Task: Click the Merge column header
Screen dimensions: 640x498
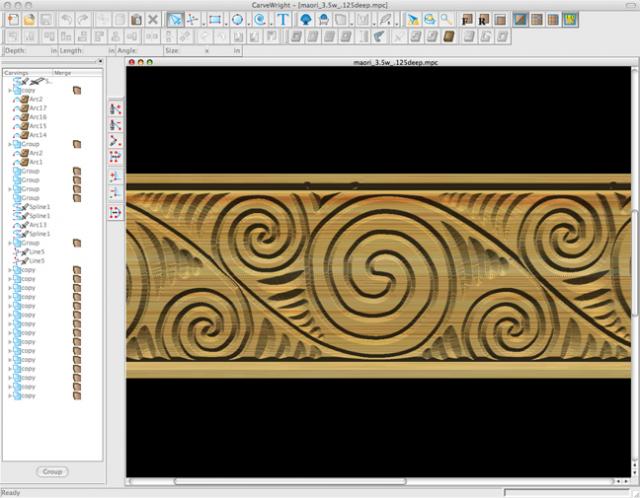Action: [62, 73]
